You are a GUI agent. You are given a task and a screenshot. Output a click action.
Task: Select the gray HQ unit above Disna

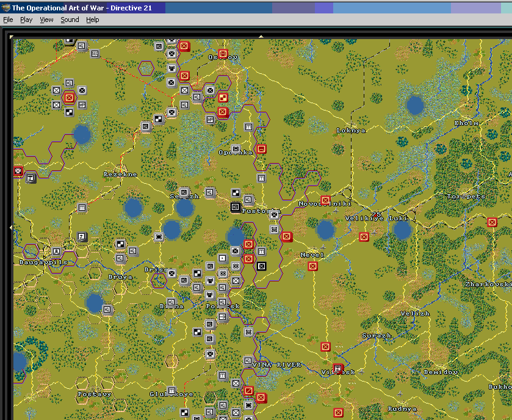[171, 302]
